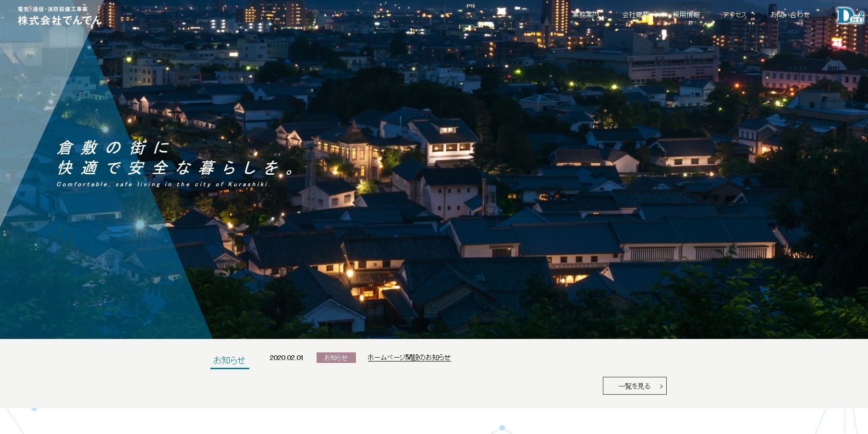
Task: Open the ホームページ開設のお知らせ news link
Action: point(409,358)
